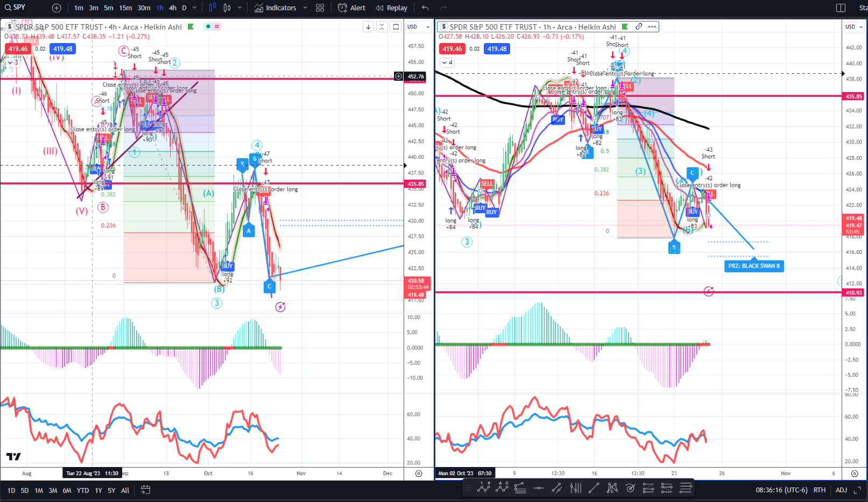The height and width of the screenshot is (502, 868).
Task: Select the trend line tool in floating toolbar
Action: tap(594, 488)
